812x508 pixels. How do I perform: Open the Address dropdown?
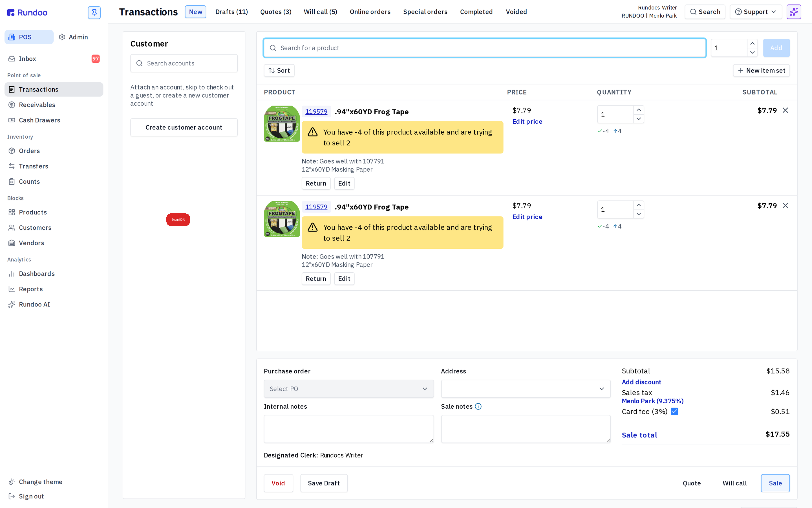tap(526, 389)
